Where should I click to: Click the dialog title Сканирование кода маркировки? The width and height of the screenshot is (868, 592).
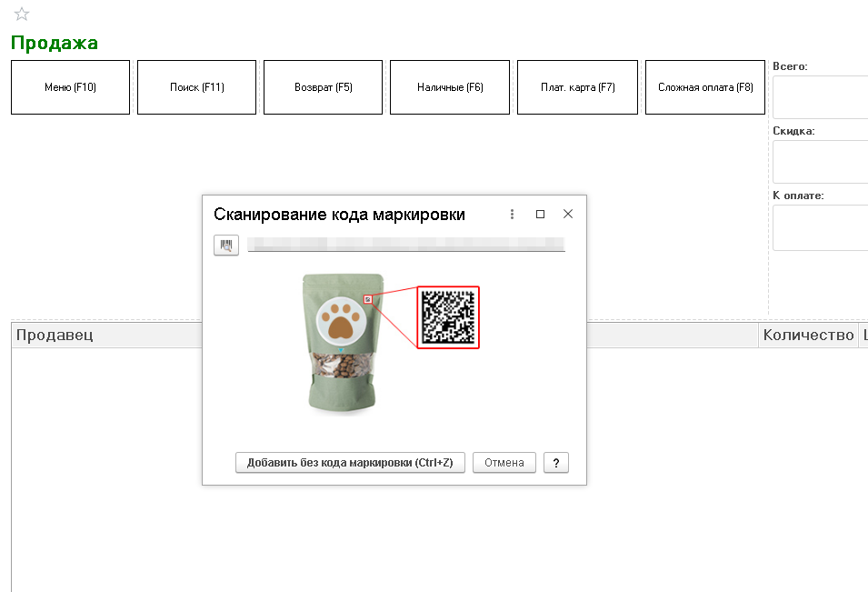(339, 215)
